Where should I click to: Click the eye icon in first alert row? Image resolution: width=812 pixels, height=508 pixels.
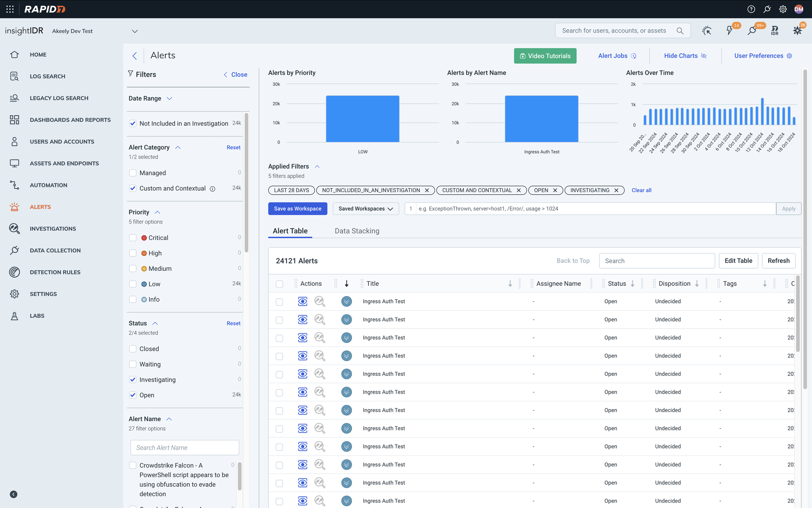click(x=302, y=301)
